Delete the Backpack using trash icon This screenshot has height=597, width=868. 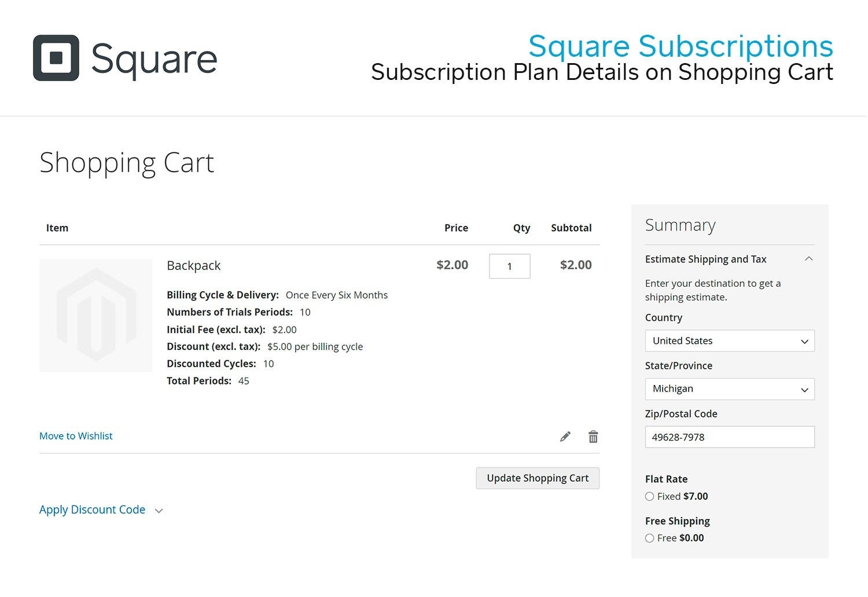(593, 436)
